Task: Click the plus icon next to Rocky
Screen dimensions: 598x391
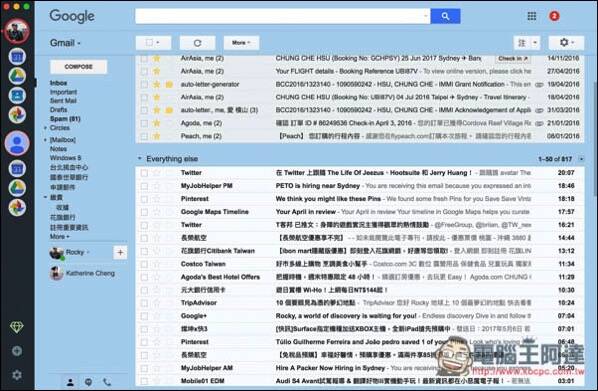Action: tap(120, 252)
